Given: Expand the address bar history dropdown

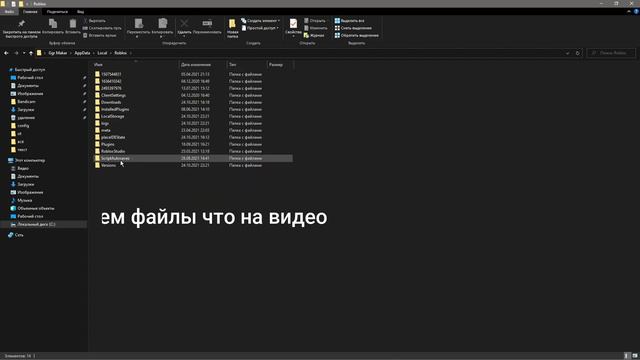Looking at the screenshot, I should click(x=567, y=53).
